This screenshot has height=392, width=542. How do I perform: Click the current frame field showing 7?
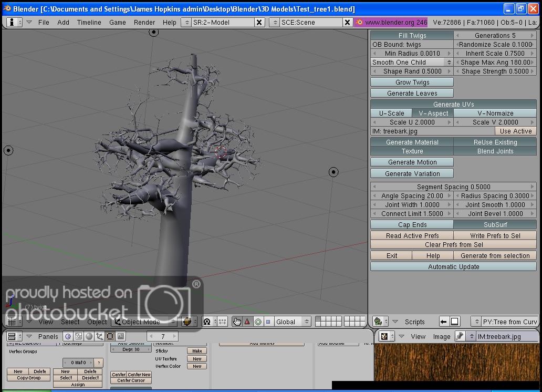coord(163,336)
